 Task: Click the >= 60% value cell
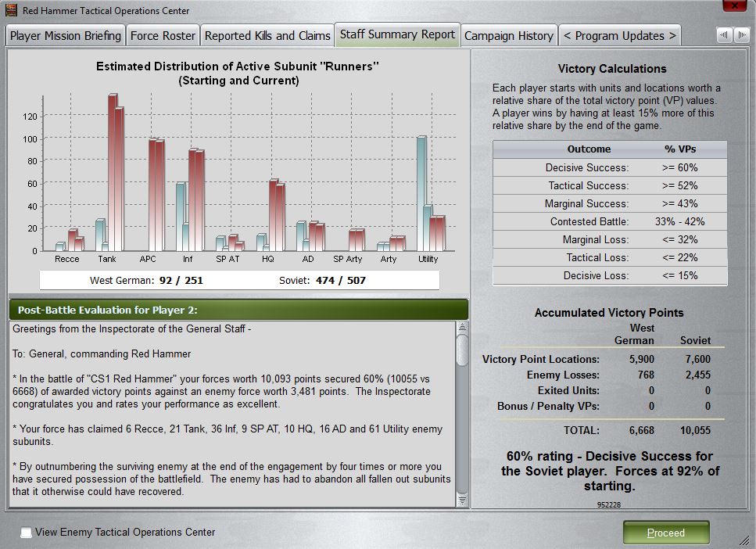[680, 167]
